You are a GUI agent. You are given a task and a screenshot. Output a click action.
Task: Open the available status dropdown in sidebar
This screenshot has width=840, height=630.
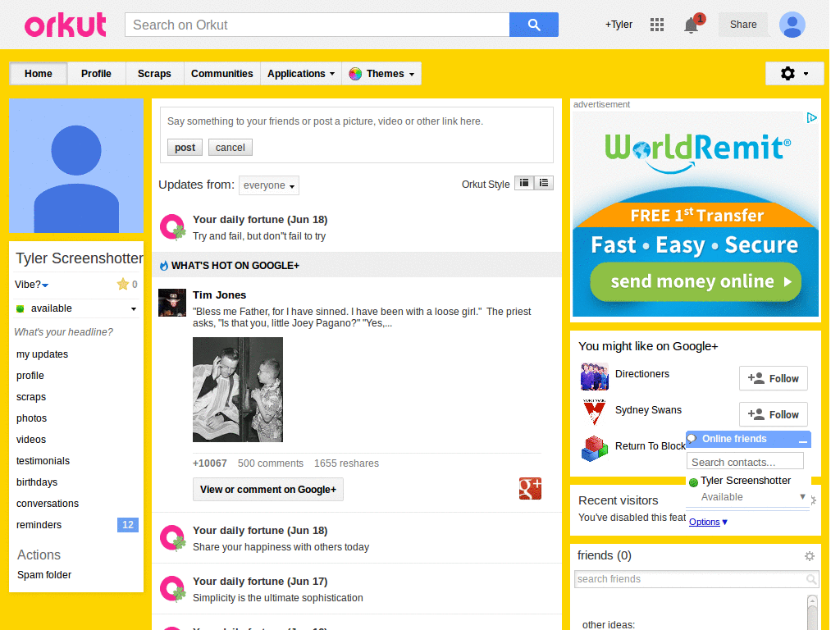[x=134, y=308]
